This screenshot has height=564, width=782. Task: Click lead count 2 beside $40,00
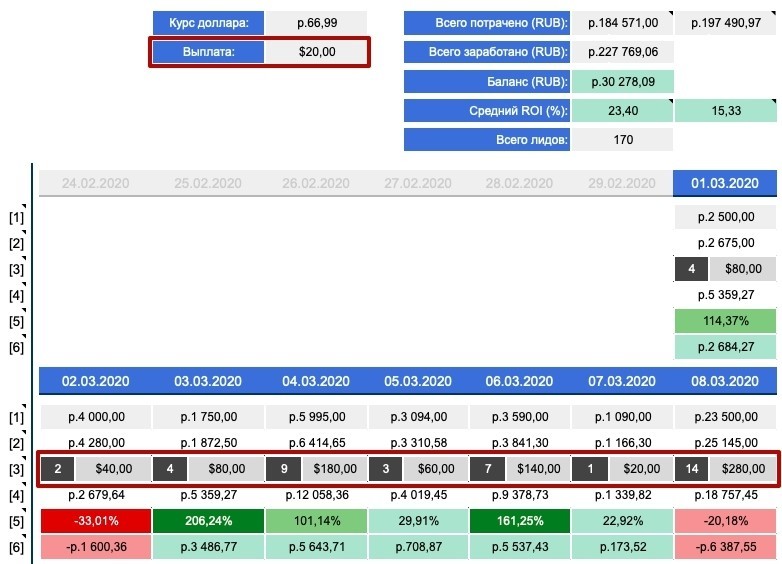coord(57,469)
